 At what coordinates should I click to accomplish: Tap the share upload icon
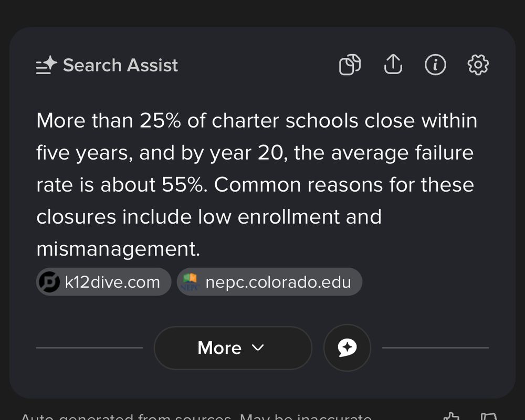393,64
